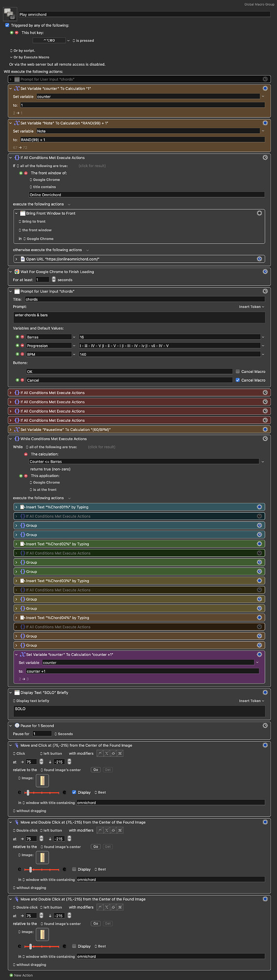The image size is (277, 980).
Task: Collapse the Set Variable Note action
Action: point(11,123)
